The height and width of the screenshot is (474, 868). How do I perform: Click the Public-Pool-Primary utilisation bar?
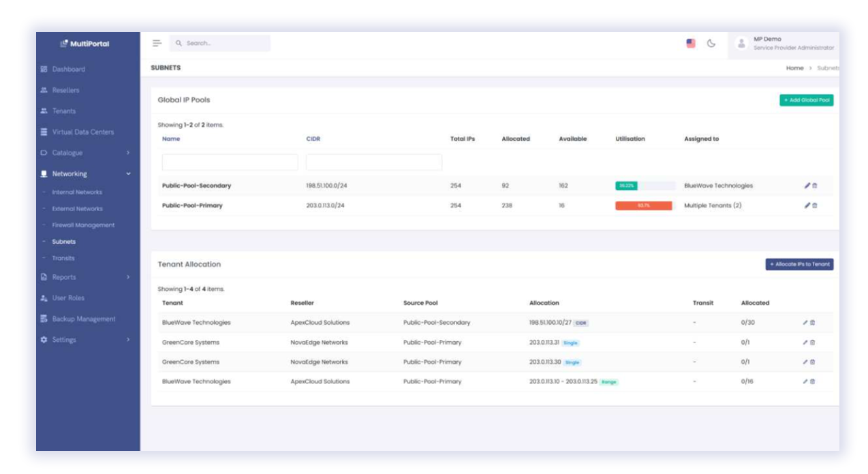(643, 205)
